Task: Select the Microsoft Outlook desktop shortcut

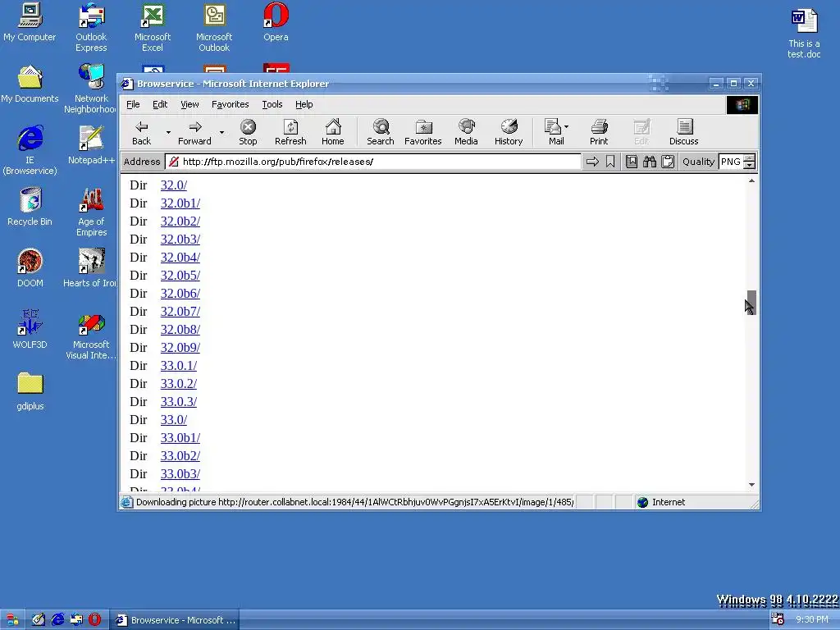Action: [214, 27]
